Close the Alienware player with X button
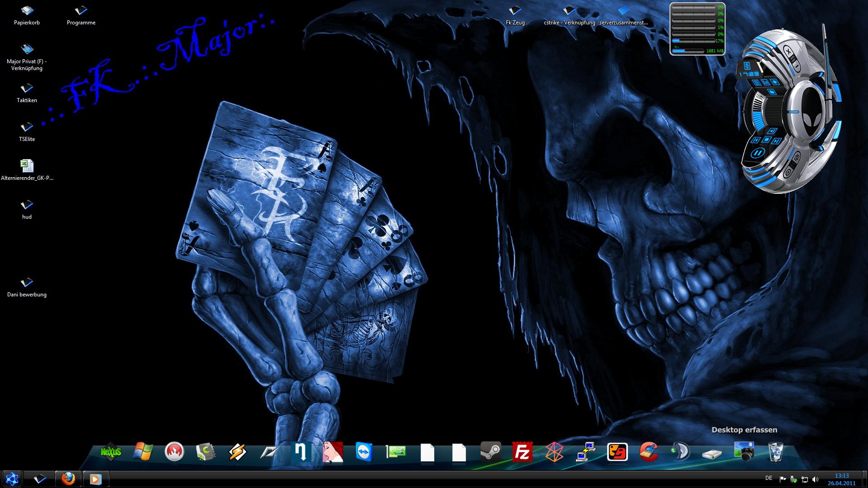 [x=788, y=52]
